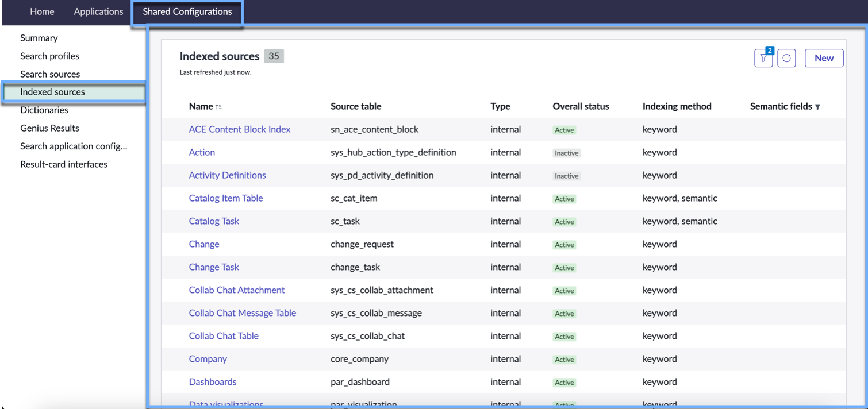Click the par_dashboard cell
The image size is (868, 409).
pos(360,382)
